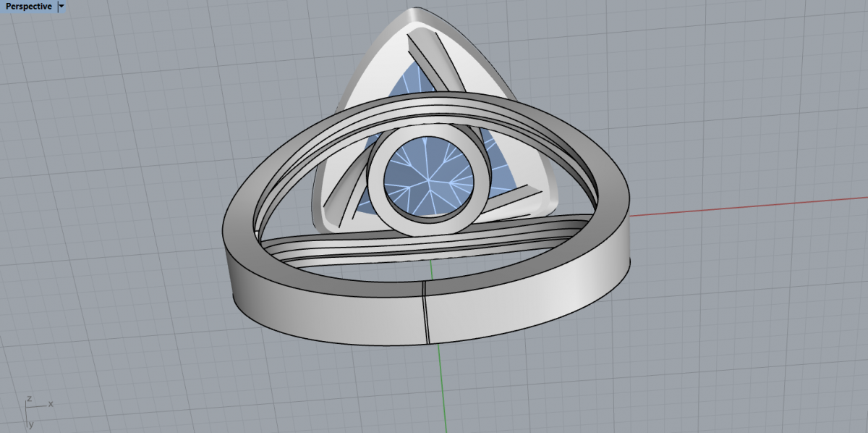Click the Perspective viewport title label
868x433 pixels.
pos(29,6)
